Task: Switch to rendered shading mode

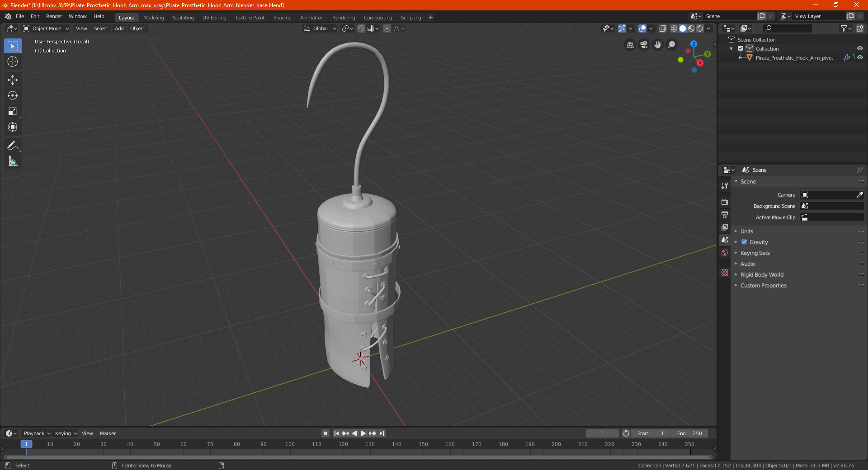Action: 700,28
